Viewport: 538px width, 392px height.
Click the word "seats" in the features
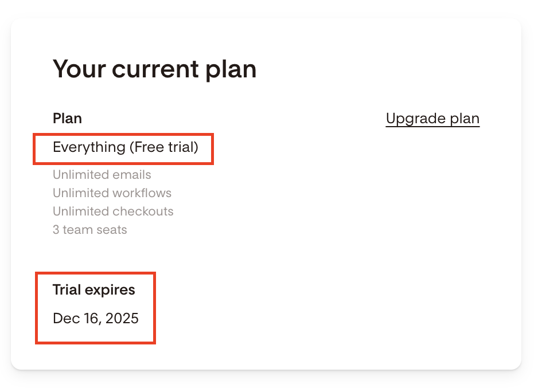coord(111,230)
